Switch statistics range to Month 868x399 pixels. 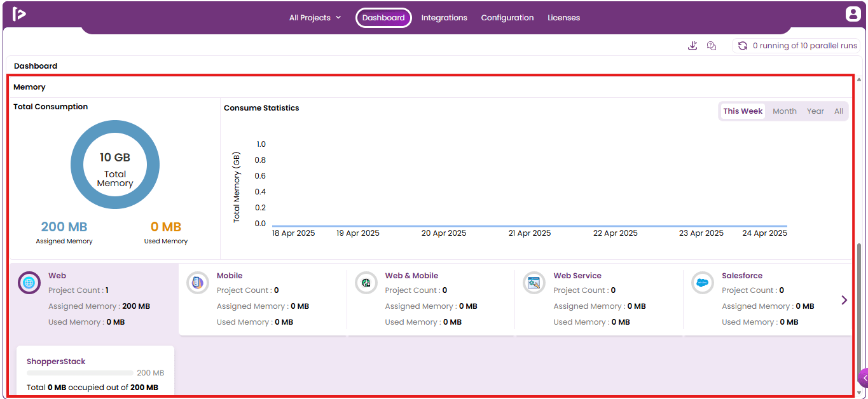pyautogui.click(x=785, y=111)
